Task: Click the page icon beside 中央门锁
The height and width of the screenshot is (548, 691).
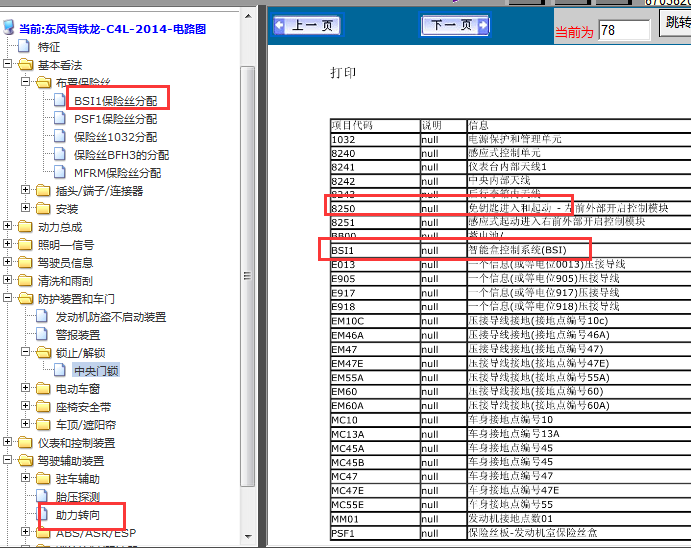Action: click(x=60, y=370)
